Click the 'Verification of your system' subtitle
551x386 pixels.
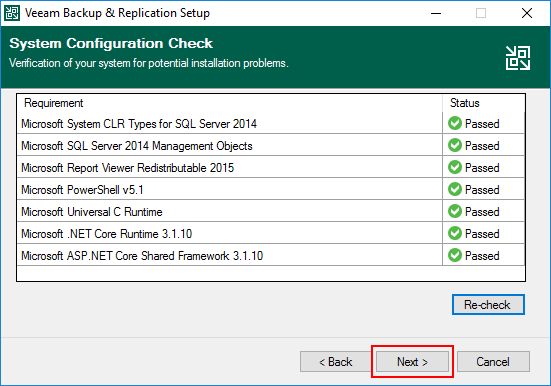(x=149, y=63)
